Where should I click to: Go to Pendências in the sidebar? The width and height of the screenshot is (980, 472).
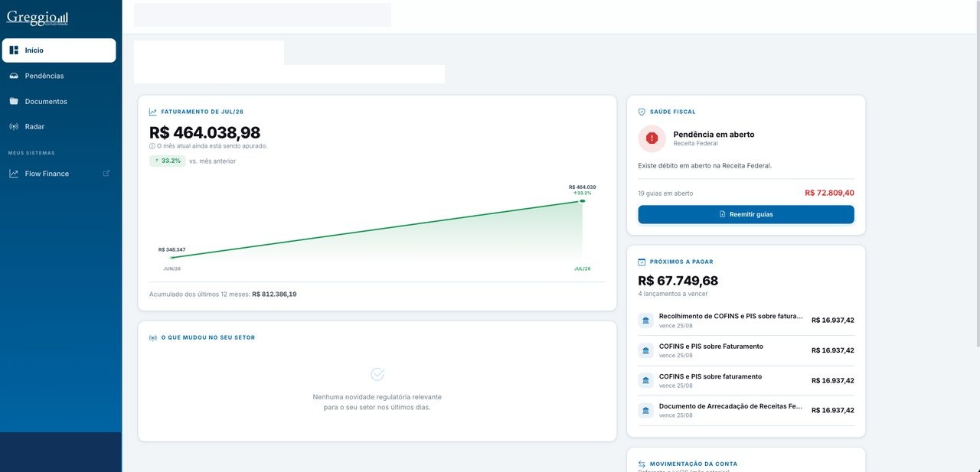(59, 76)
